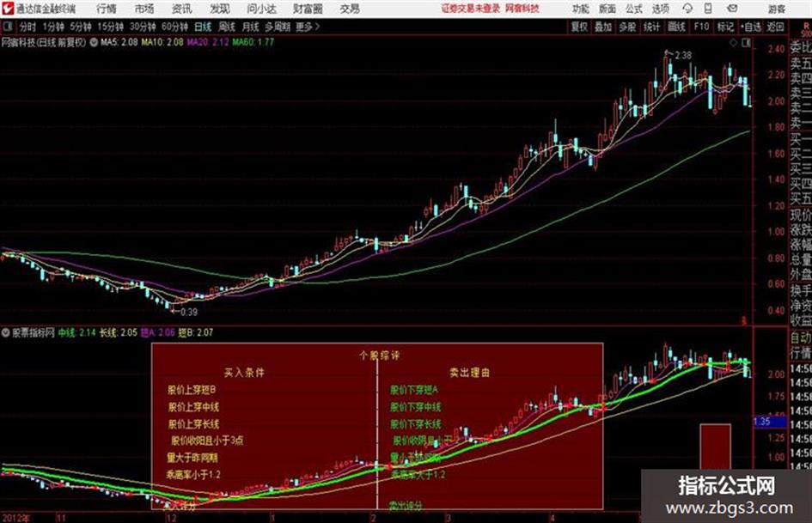This screenshot has width=812, height=523.
Task: Click the 返回 back button
Action: [x=775, y=27]
